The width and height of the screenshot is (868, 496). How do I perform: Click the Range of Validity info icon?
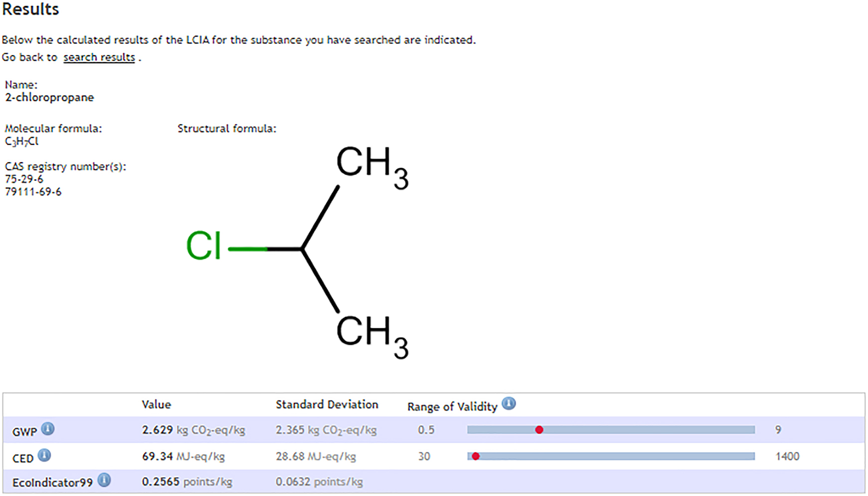click(x=509, y=403)
